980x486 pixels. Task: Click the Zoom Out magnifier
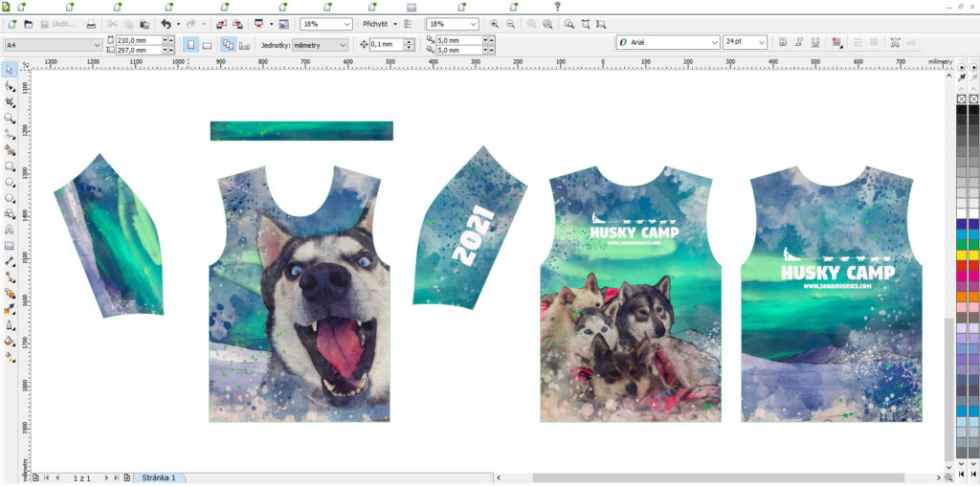point(511,24)
